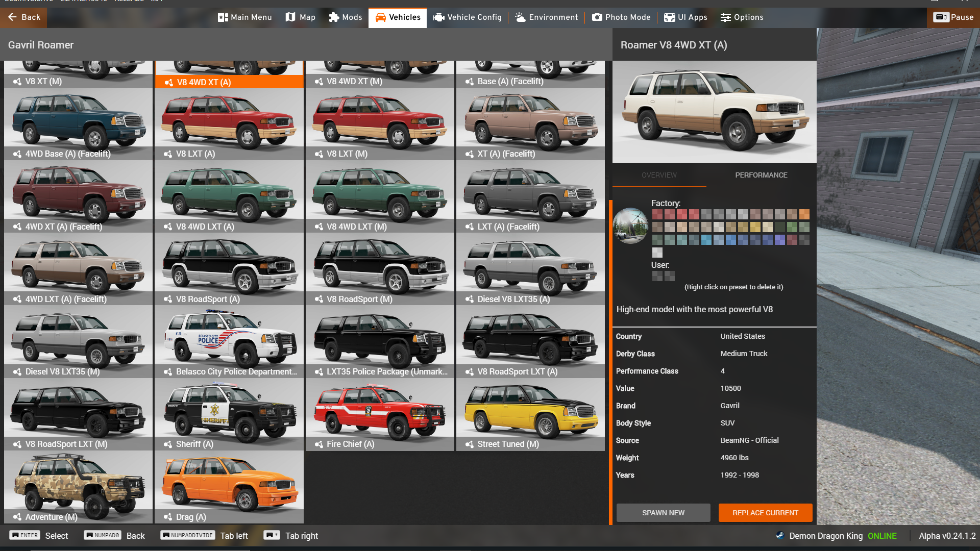
Task: Select the V8 4WD LXT (M) vehicle
Action: pyautogui.click(x=380, y=197)
